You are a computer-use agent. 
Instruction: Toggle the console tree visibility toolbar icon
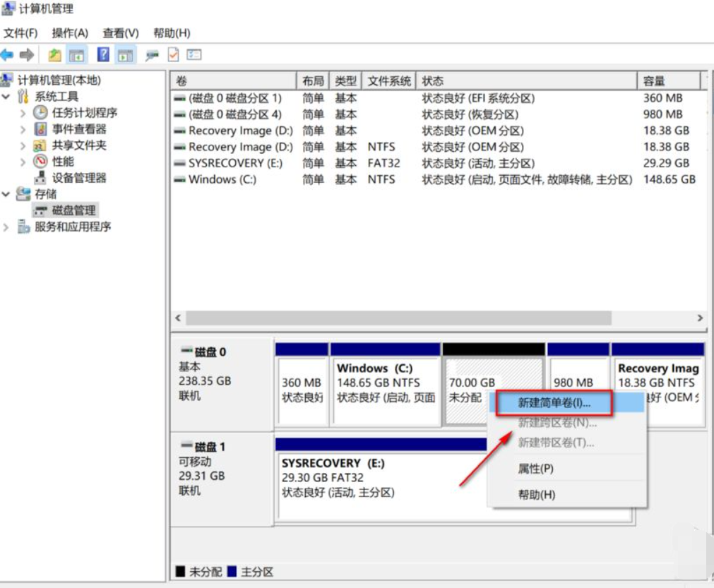tap(76, 54)
